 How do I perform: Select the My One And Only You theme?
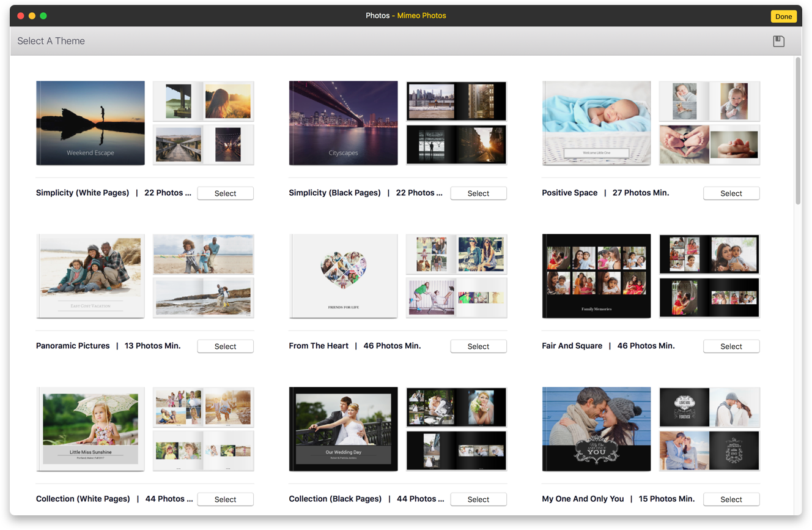click(x=731, y=499)
